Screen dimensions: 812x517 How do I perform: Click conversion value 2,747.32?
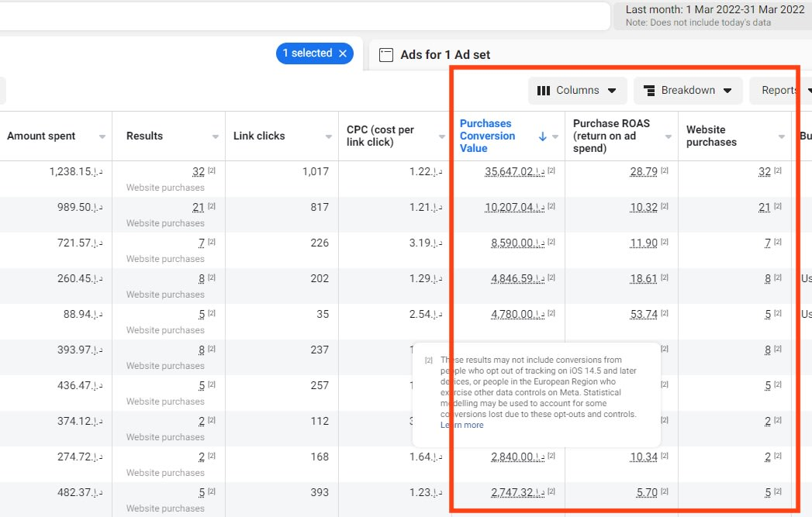[x=517, y=493]
